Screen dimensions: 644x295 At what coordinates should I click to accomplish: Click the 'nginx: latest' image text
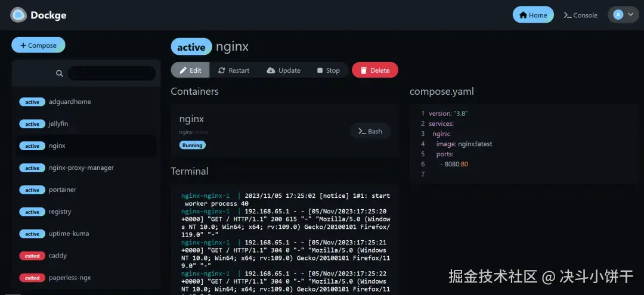pos(193,132)
